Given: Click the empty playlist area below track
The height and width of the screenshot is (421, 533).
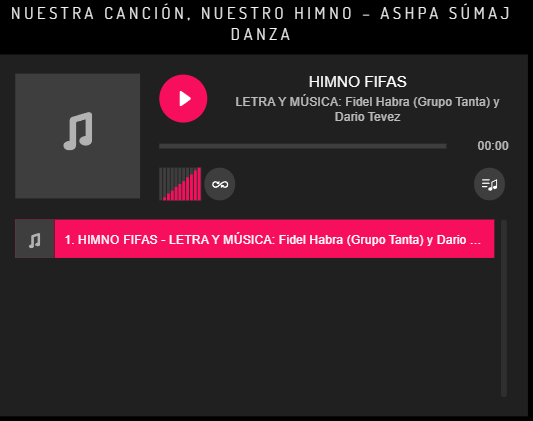Looking at the screenshot, I should coord(255,328).
